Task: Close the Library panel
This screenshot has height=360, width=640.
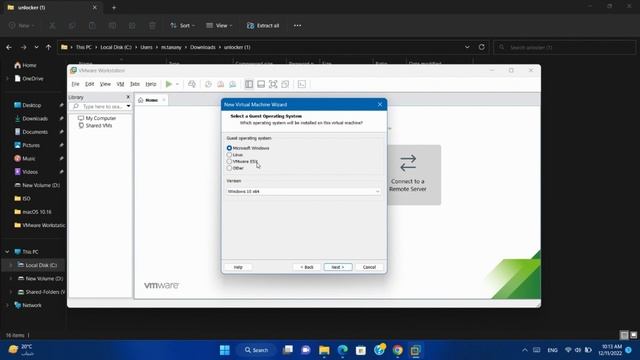Action: (x=128, y=97)
